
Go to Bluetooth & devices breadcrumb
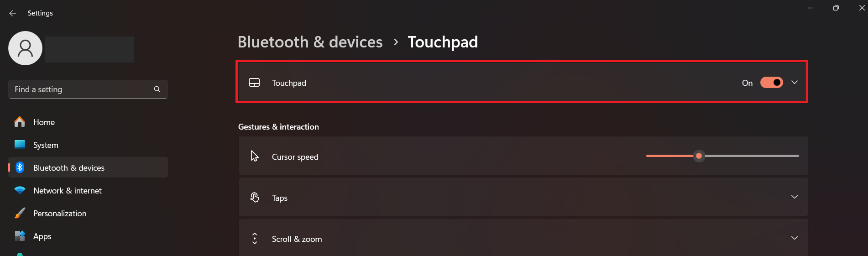pos(310,42)
